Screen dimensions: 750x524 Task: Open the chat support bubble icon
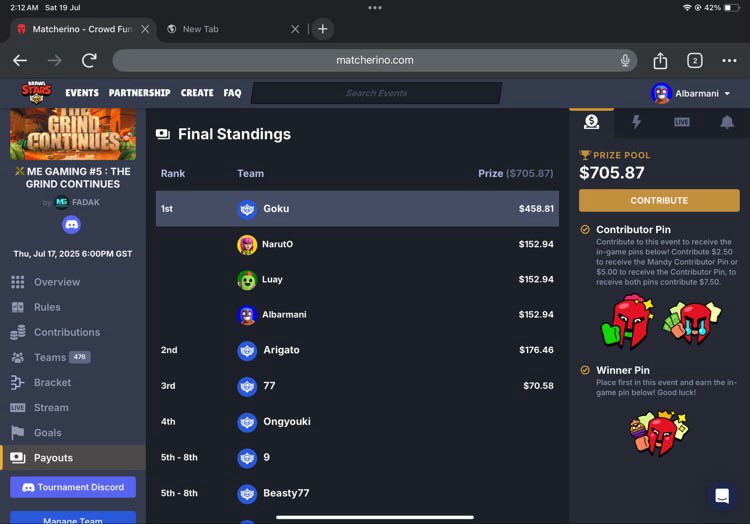click(722, 495)
